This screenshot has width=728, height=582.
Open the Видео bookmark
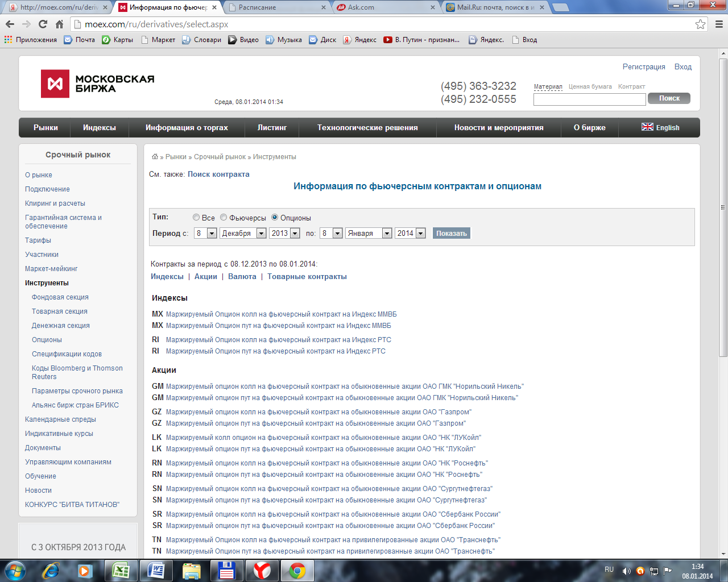pos(243,40)
